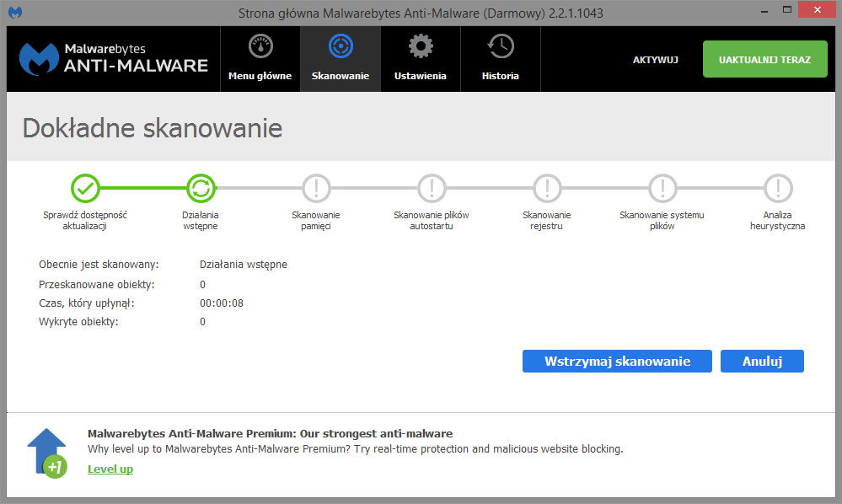
Task: Click the Malwarebytes Anti-Malware logo
Action: (x=114, y=58)
